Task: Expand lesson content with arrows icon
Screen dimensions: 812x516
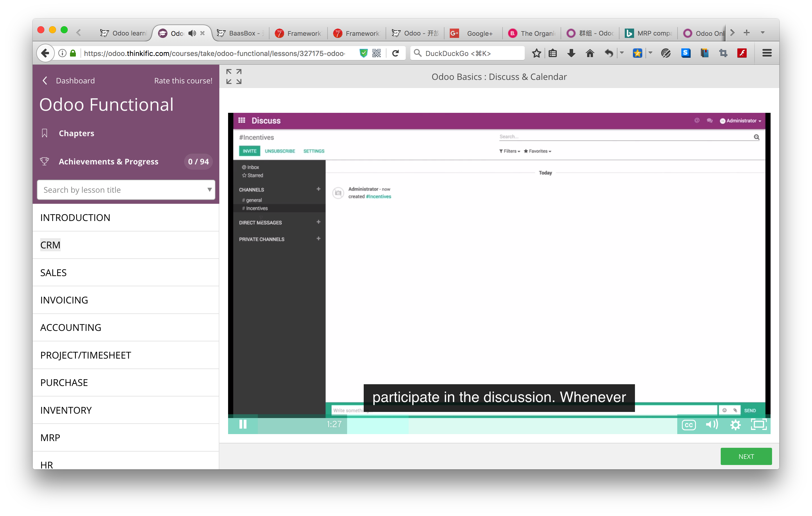Action: click(234, 76)
